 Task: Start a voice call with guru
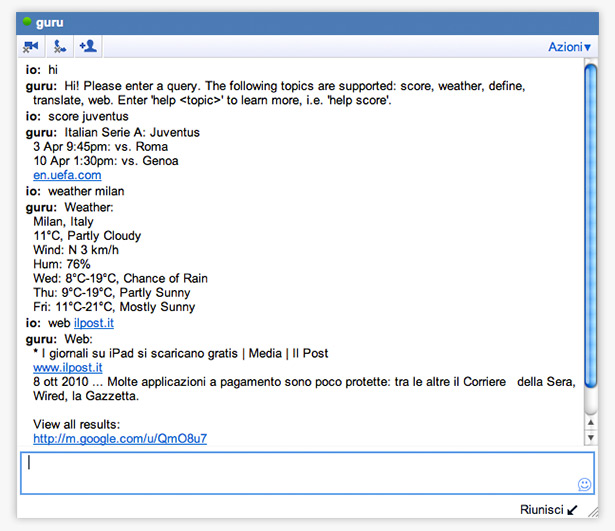(58, 46)
